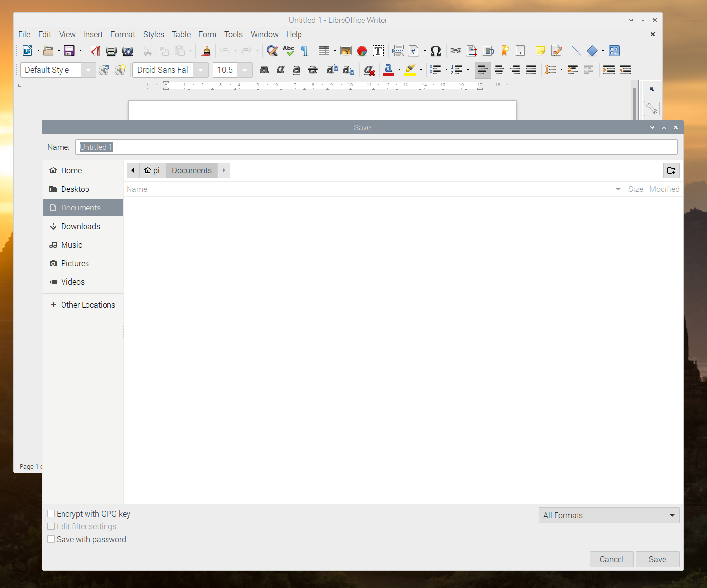This screenshot has width=707, height=588.
Task: Insert Chart icon in toolbar
Action: click(x=362, y=51)
